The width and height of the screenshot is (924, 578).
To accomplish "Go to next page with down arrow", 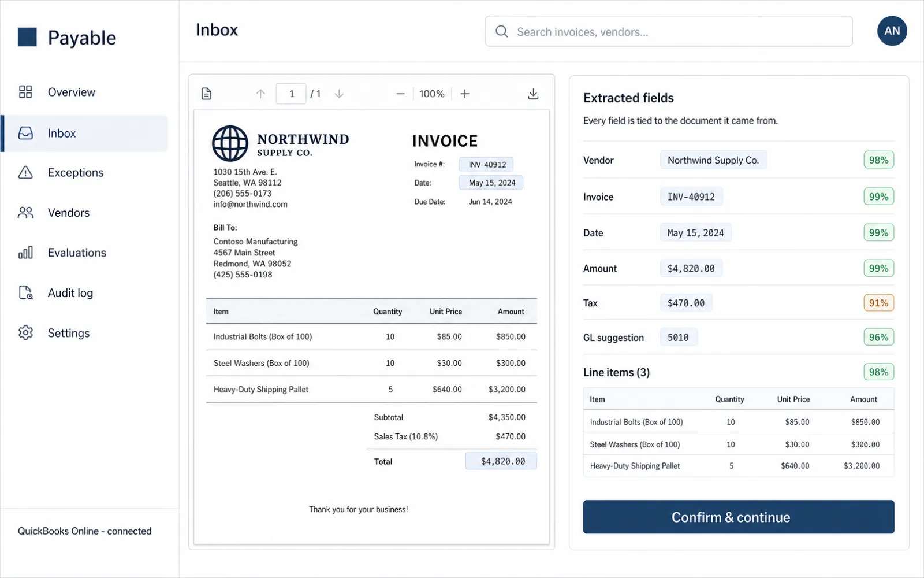I will pos(339,94).
